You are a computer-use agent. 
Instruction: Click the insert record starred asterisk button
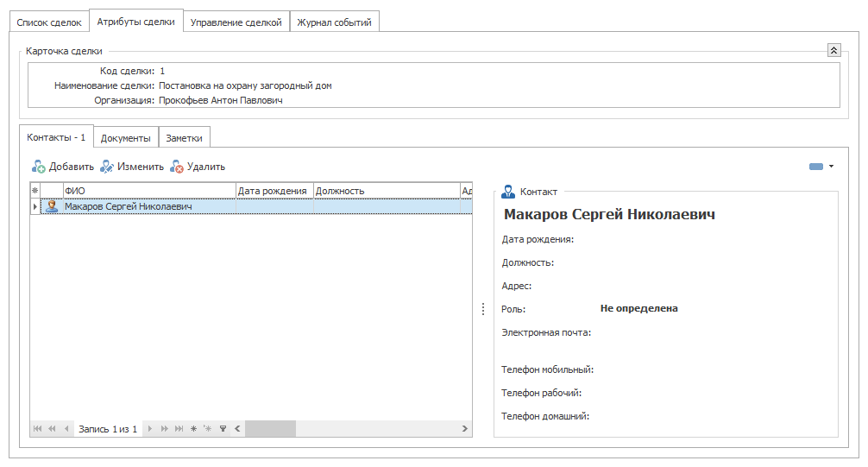click(208, 428)
